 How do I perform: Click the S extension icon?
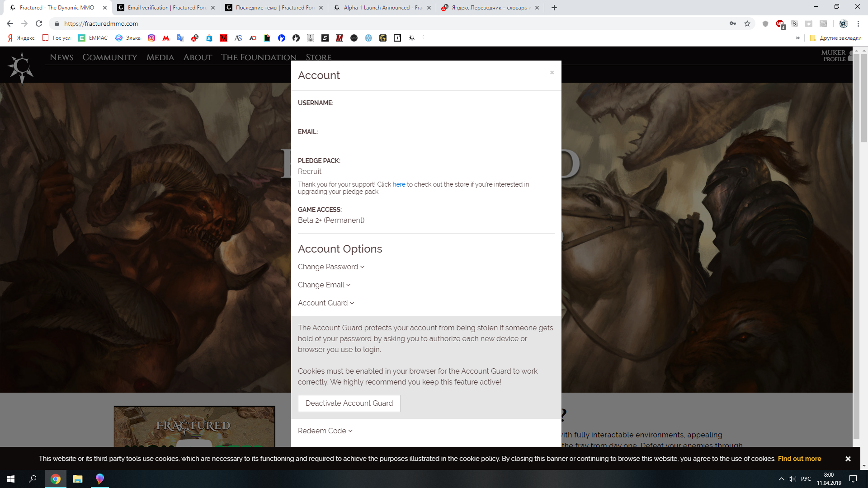pos(794,23)
